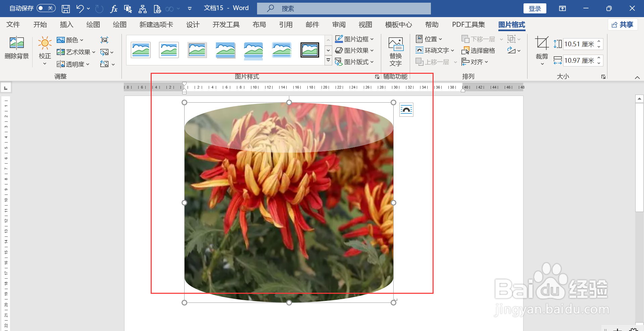Open Customize Quick Access Toolbar dropdown
Viewport: 644px width, 331px height.
(190, 9)
